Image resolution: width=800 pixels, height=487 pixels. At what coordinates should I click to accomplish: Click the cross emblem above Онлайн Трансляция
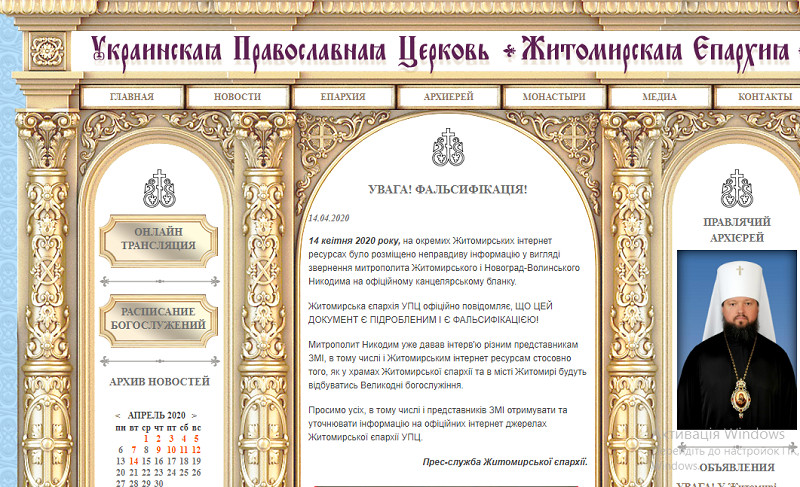(x=159, y=188)
